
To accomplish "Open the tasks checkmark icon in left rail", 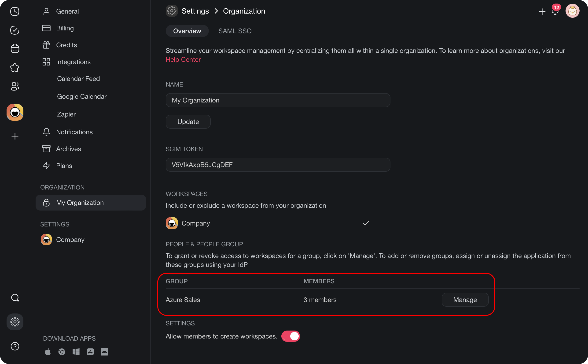I will (x=15, y=30).
